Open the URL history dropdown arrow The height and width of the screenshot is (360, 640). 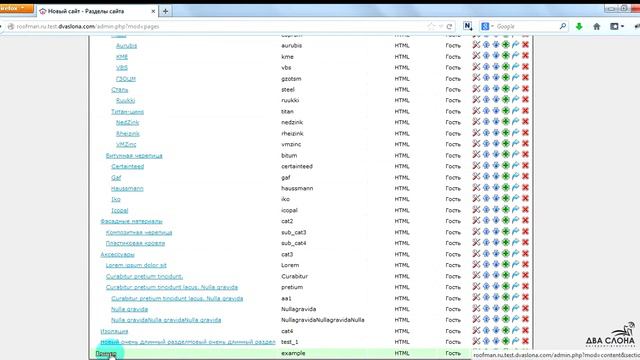441,27
